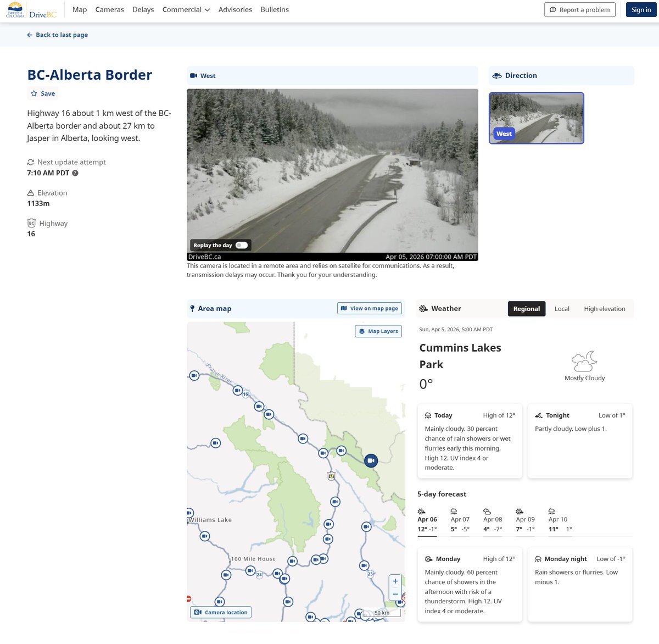Zoom out on the area map with minus

tap(395, 594)
